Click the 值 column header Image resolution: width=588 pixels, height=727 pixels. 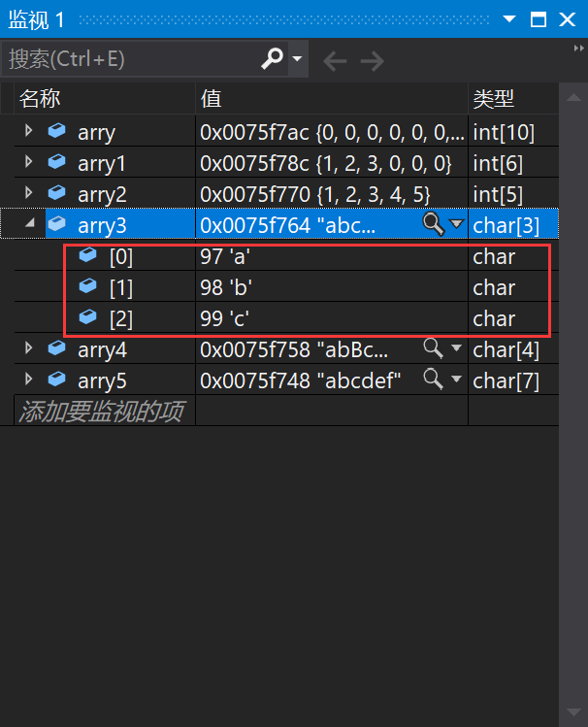pos(332,99)
